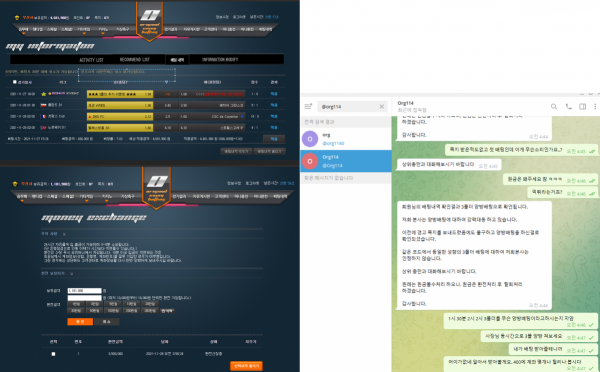Switch to the ACTIVITY LIST tab
Viewport: 600px width, 372px height.
pos(91,60)
